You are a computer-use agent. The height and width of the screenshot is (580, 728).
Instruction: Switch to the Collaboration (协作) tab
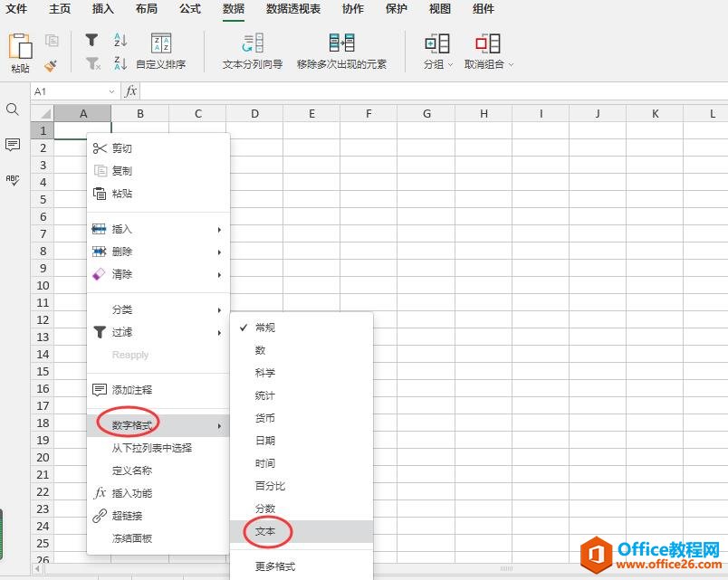pos(353,9)
